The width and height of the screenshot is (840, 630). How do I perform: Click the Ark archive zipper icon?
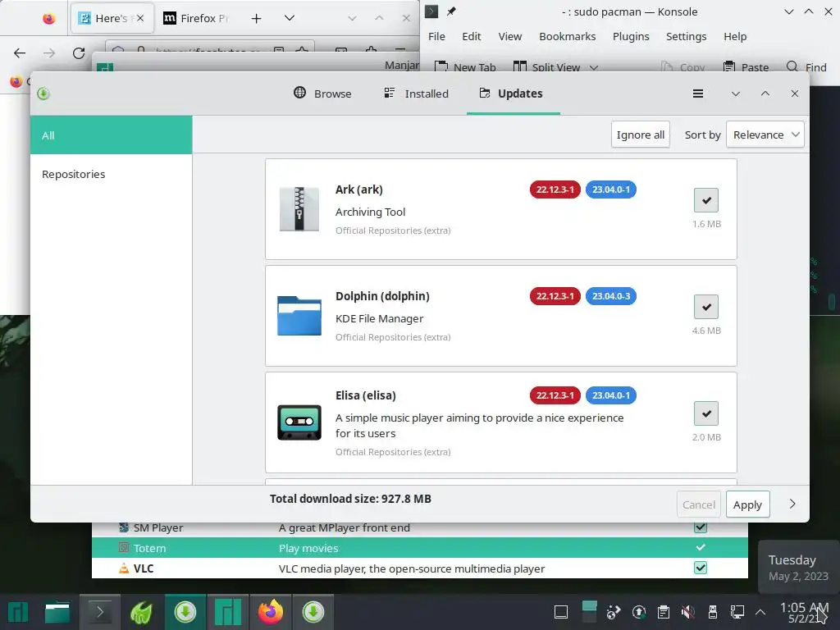(299, 208)
